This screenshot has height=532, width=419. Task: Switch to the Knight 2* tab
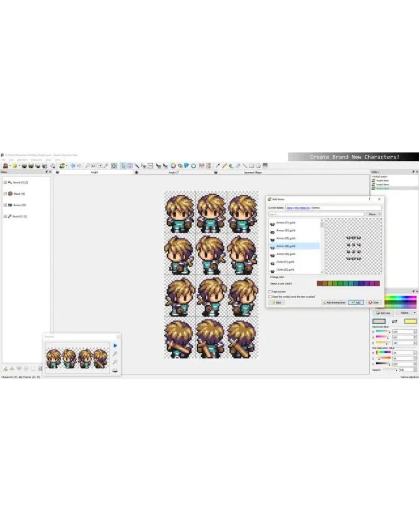[x=174, y=172]
